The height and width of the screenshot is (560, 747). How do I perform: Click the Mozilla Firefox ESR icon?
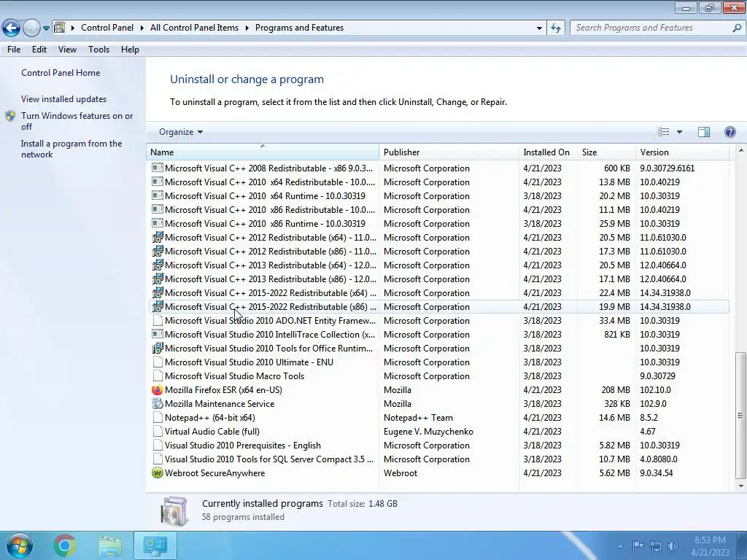pos(158,390)
